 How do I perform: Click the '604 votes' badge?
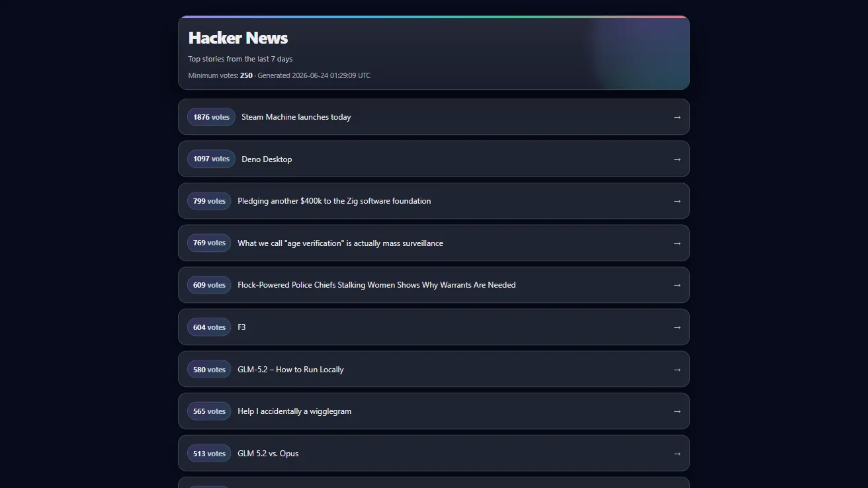209,327
